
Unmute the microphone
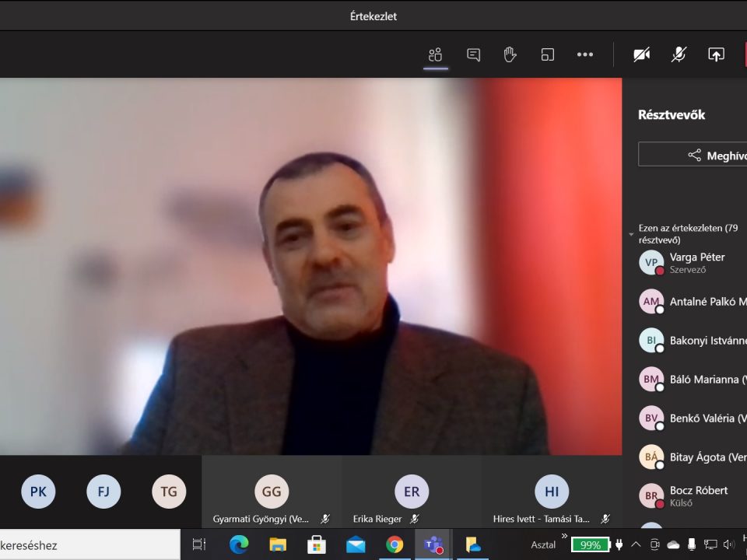point(679,54)
